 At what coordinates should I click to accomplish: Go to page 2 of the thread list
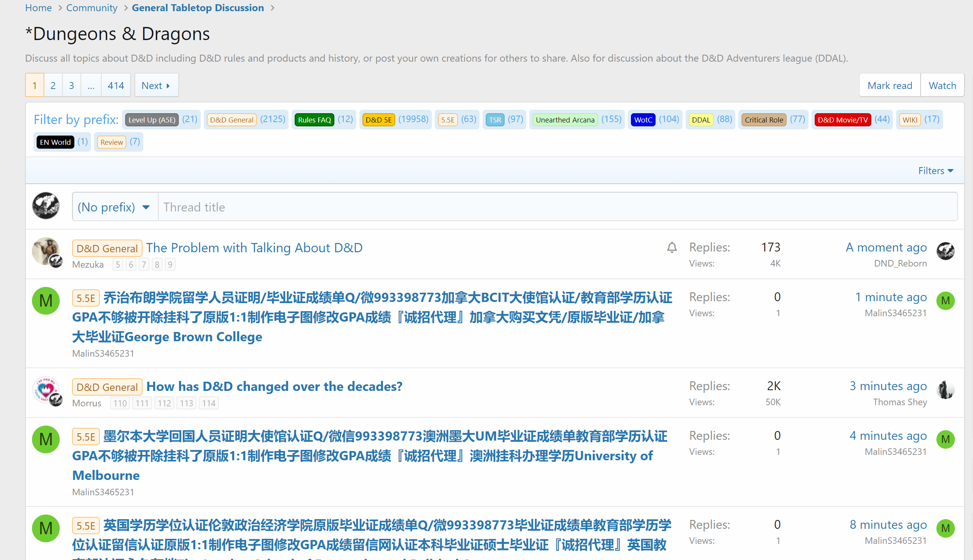point(53,85)
